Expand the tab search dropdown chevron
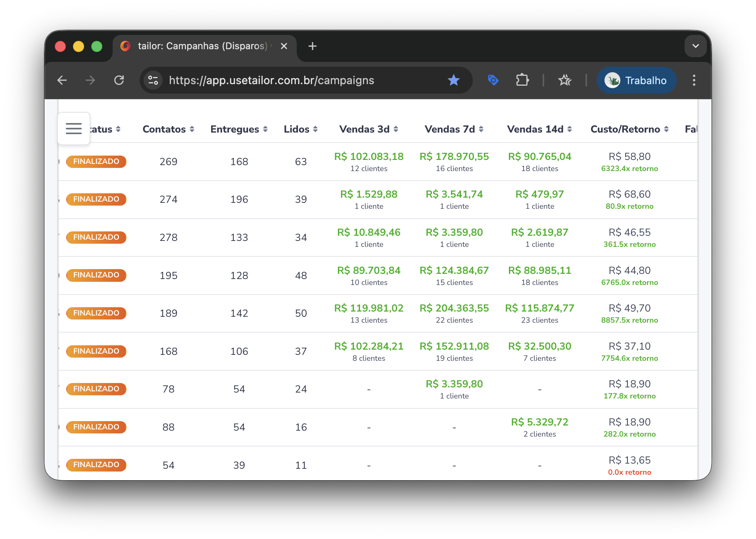The height and width of the screenshot is (539, 756). click(695, 46)
